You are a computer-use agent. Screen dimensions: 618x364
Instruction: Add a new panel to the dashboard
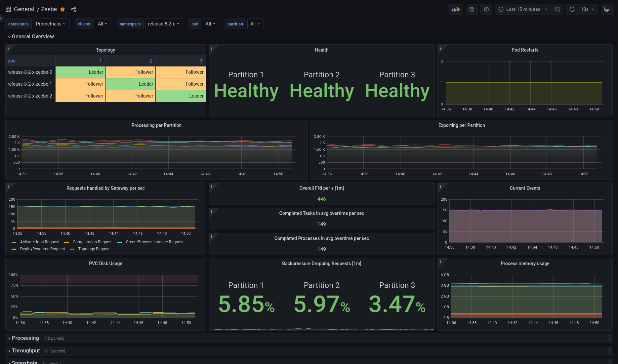coord(456,9)
